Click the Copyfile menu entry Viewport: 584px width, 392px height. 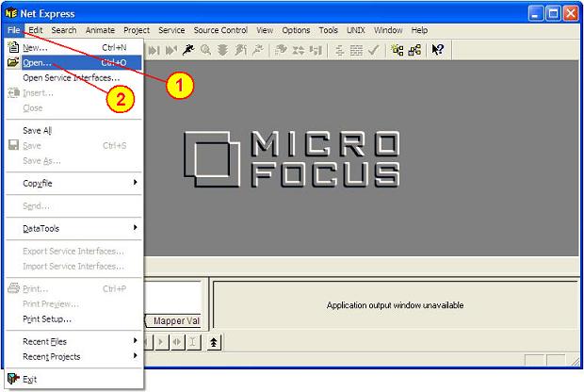tap(73, 183)
